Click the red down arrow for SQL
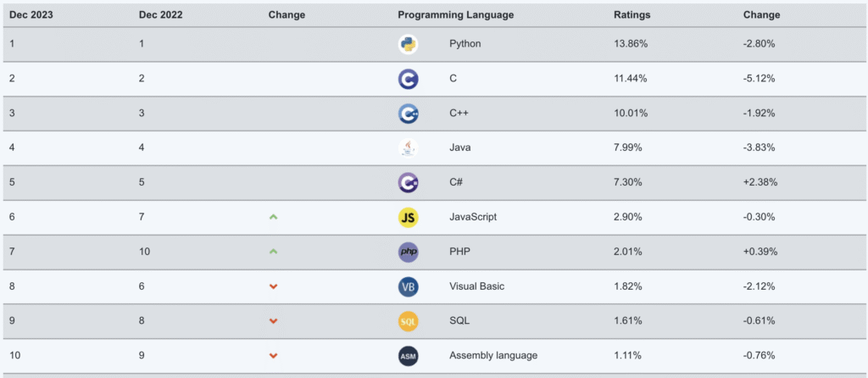The width and height of the screenshot is (868, 378). click(x=273, y=321)
